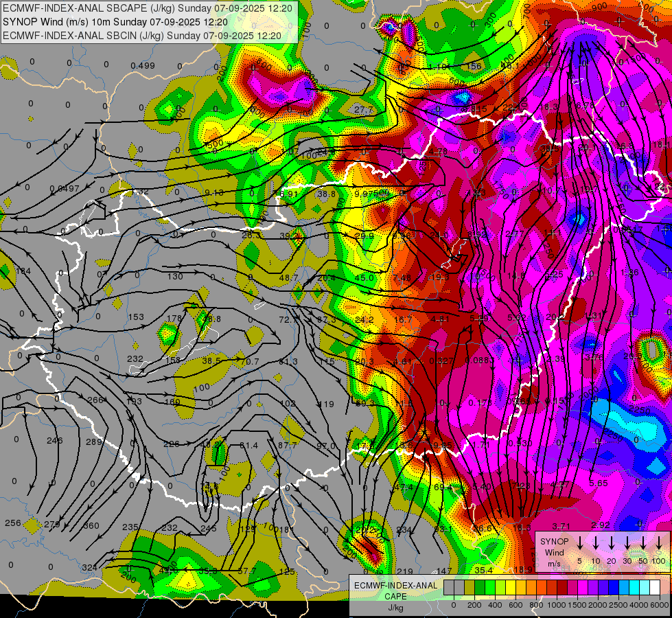Click the J/kg unit label in legend
This screenshot has width=672, height=618.
pos(395,608)
